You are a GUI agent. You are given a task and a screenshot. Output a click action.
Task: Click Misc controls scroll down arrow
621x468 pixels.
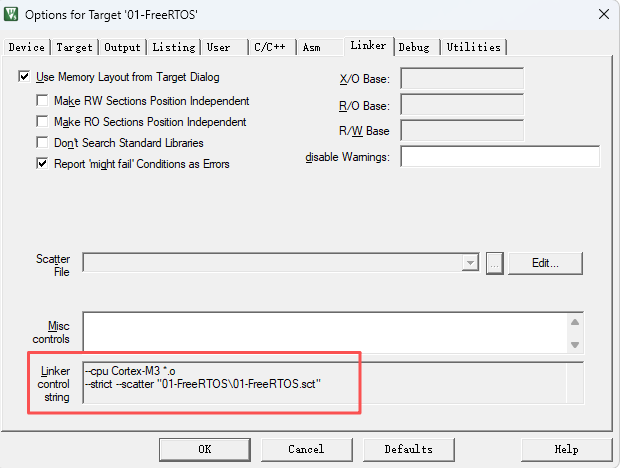tap(575, 344)
